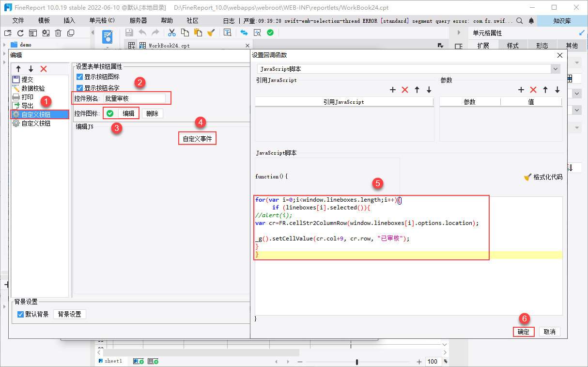588x367 pixels.
Task: Open the 模板 menu
Action: coord(44,21)
